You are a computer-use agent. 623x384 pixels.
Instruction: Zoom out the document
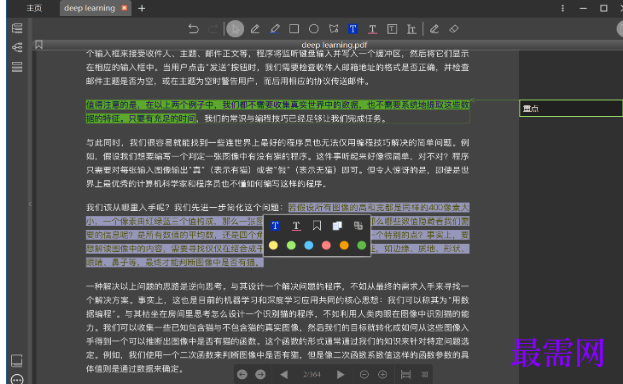tap(364, 374)
